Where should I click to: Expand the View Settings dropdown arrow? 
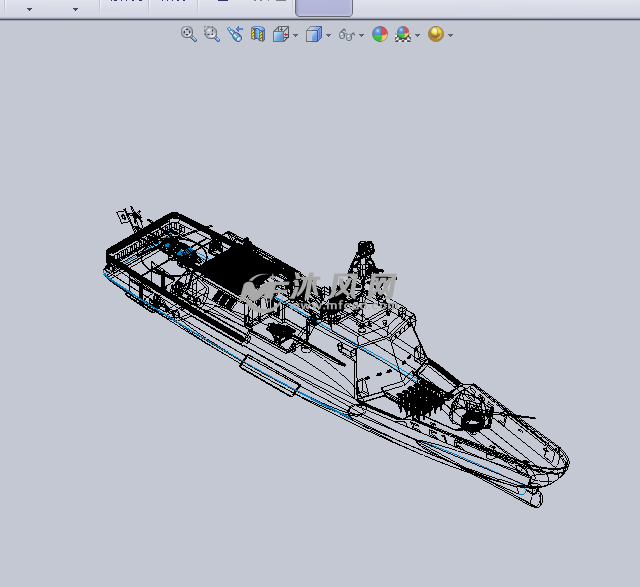(450, 36)
